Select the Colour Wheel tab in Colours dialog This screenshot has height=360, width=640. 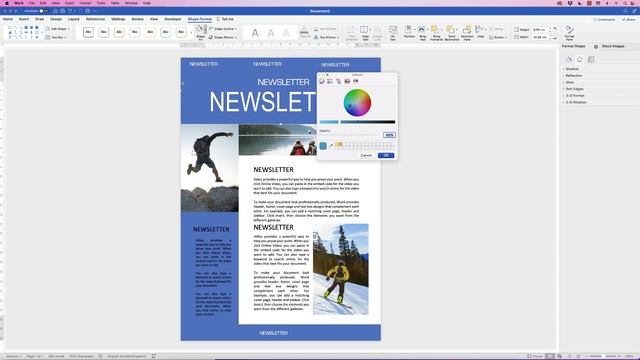pos(322,81)
